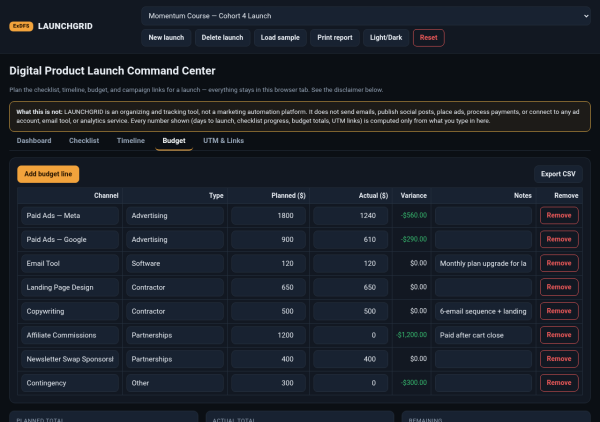The height and width of the screenshot is (422, 600).
Task: Edit the Copywriting notes field
Action: (x=483, y=311)
